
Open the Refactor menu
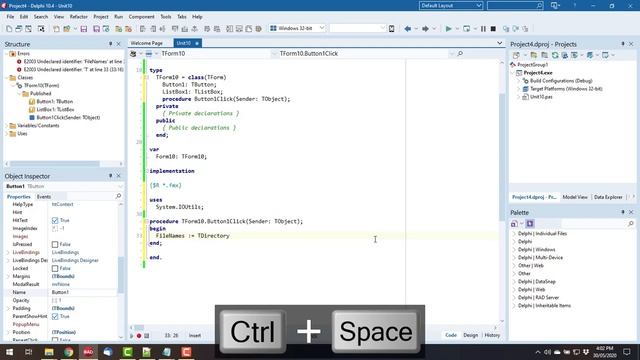tap(79, 17)
